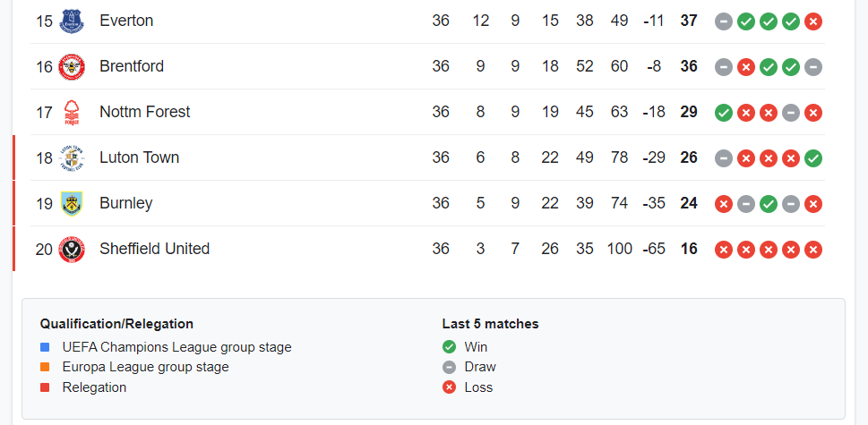Click the Brentford club crest

(x=72, y=67)
